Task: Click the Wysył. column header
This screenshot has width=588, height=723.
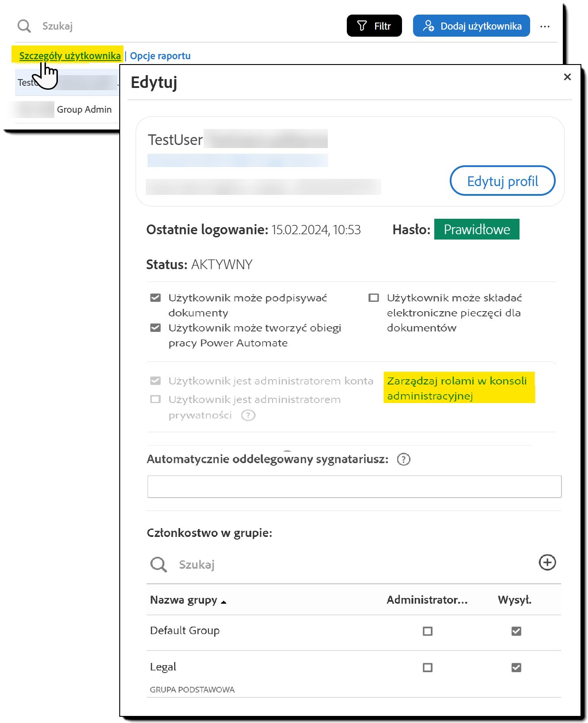Action: pyautogui.click(x=515, y=600)
